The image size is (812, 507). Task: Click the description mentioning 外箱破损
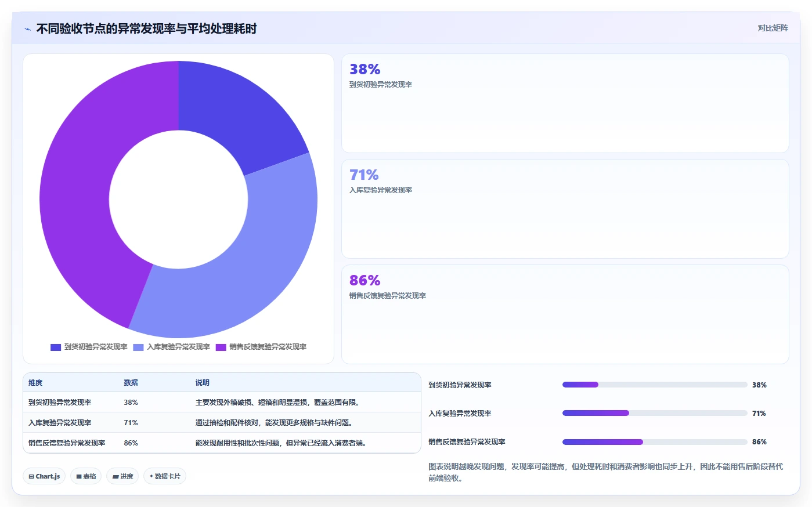tap(277, 403)
